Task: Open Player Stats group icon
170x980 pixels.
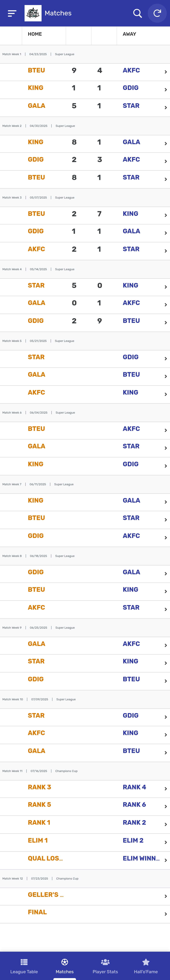Action: pos(105,962)
